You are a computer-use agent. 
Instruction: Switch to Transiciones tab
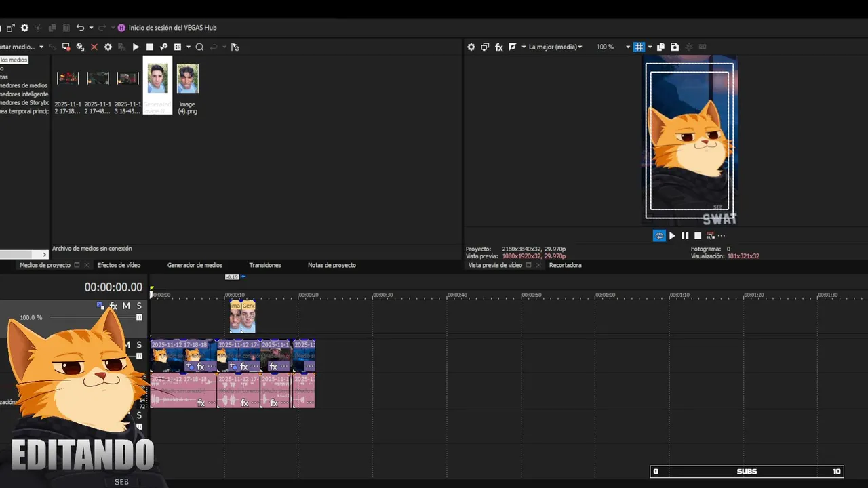[265, 265]
